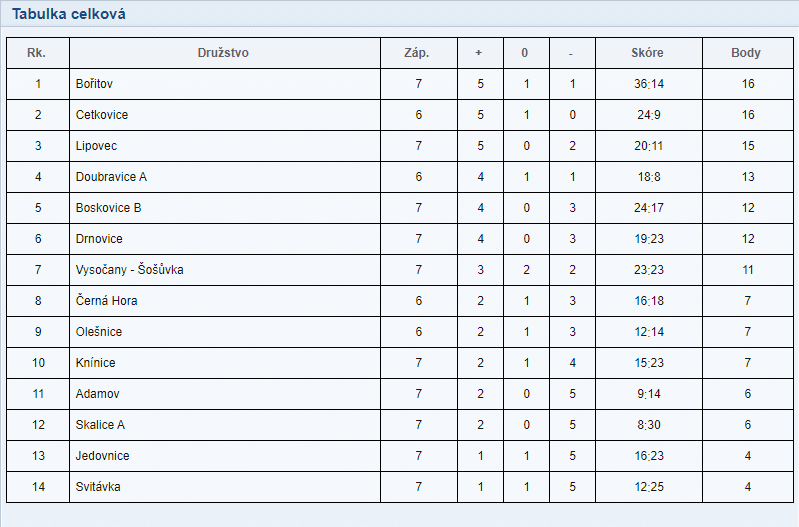Click Knínice team name
The image size is (799, 527).
[x=95, y=363]
